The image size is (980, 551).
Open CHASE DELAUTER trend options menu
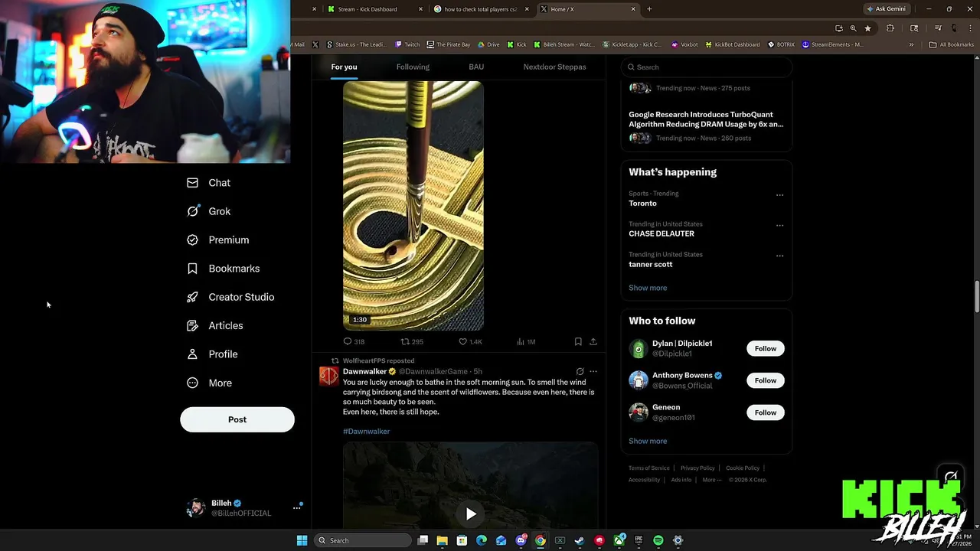click(x=779, y=226)
